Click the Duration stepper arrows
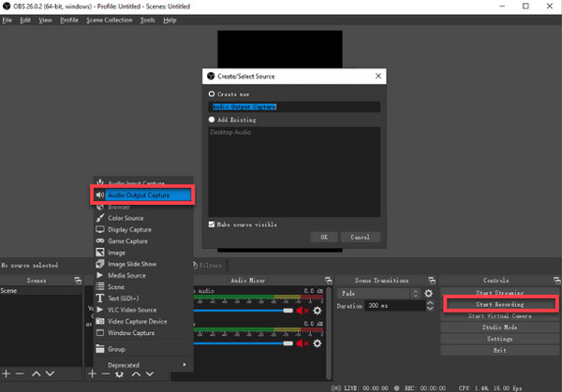 tap(430, 306)
